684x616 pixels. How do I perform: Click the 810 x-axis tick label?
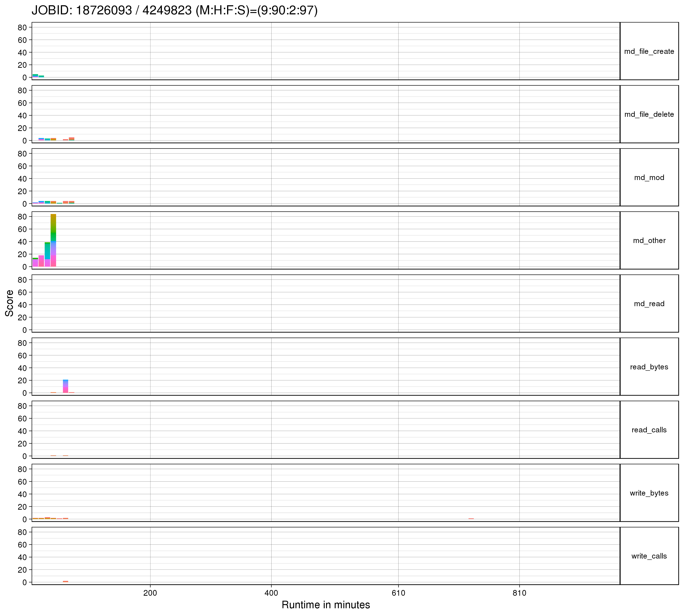(519, 593)
